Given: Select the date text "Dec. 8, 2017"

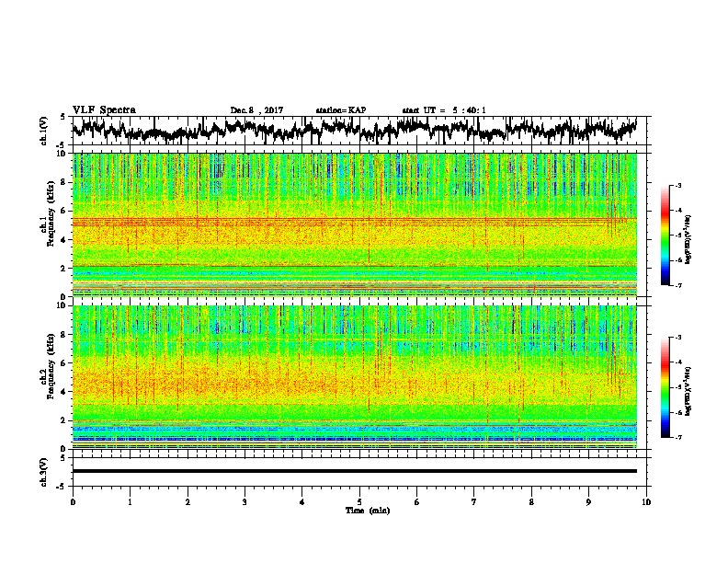Looking at the screenshot, I should point(256,110).
